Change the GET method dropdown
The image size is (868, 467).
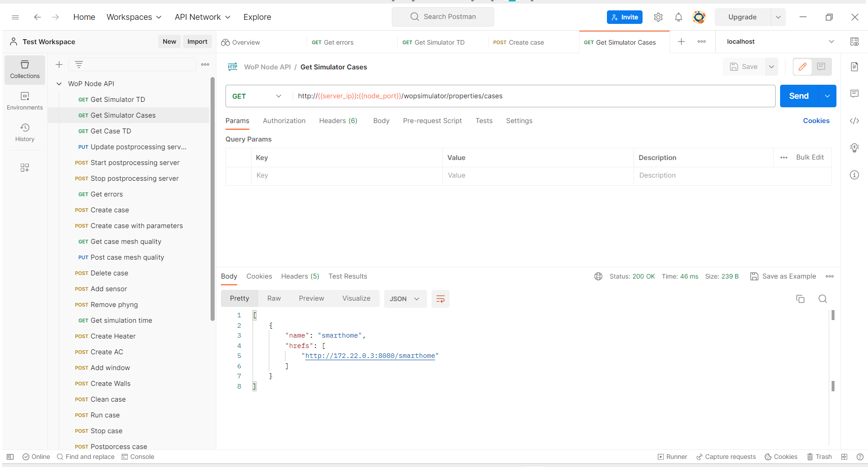point(257,96)
